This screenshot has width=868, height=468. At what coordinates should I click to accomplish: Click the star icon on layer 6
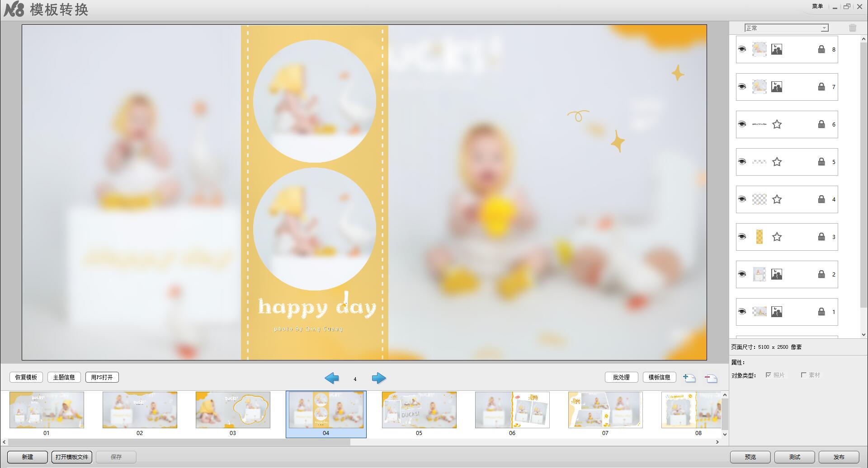777,124
